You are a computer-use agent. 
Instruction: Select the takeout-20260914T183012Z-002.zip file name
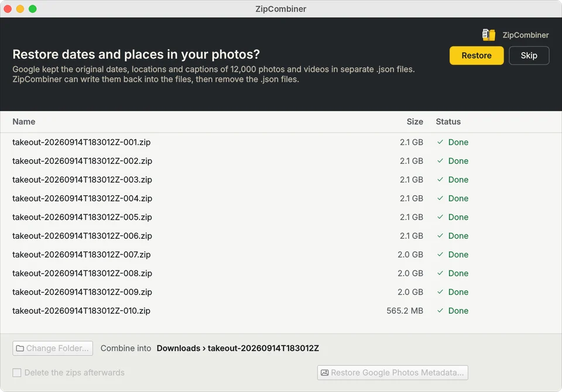[x=82, y=161]
